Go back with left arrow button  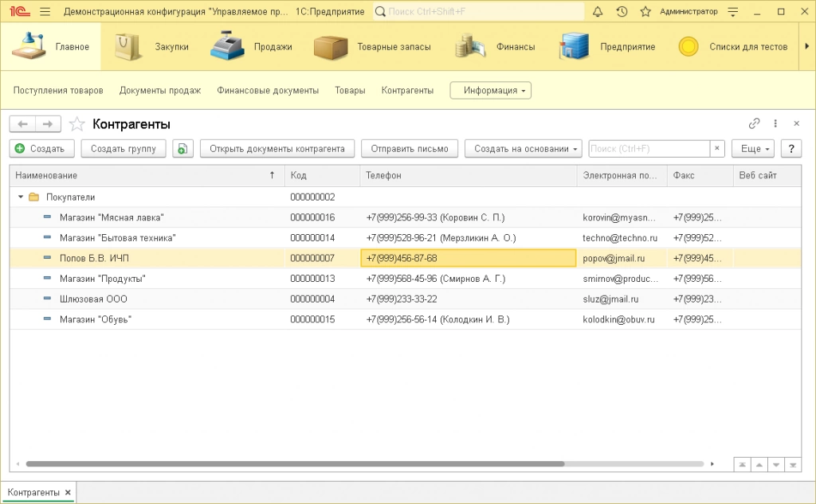tap(22, 124)
